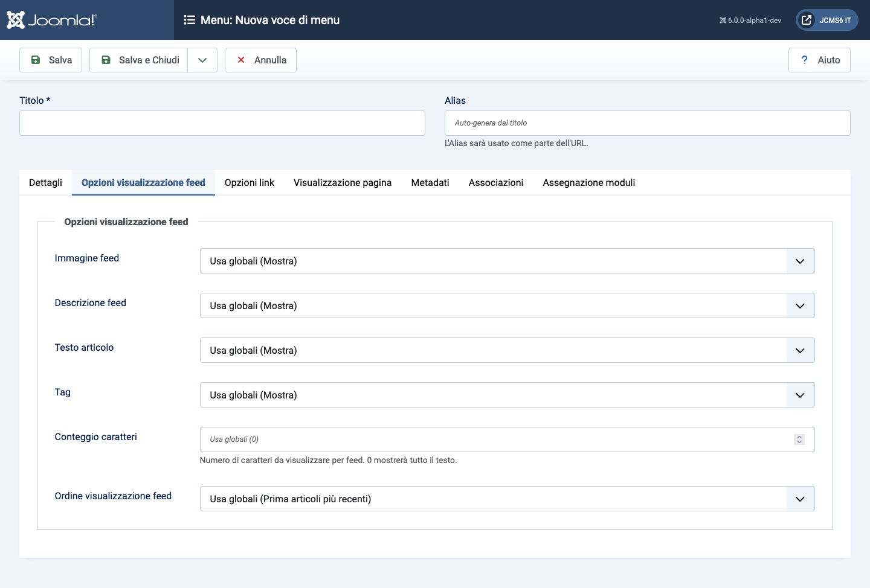Click the Conteggio caratteri label
This screenshot has width=870, height=588.
pyautogui.click(x=96, y=436)
